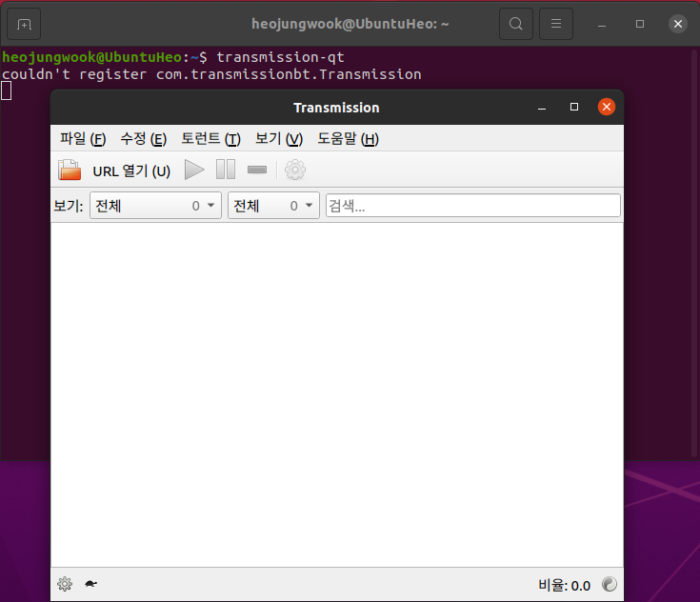Open the 파일 (F) menu
Image resolution: width=700 pixels, height=602 pixels.
coord(83,139)
